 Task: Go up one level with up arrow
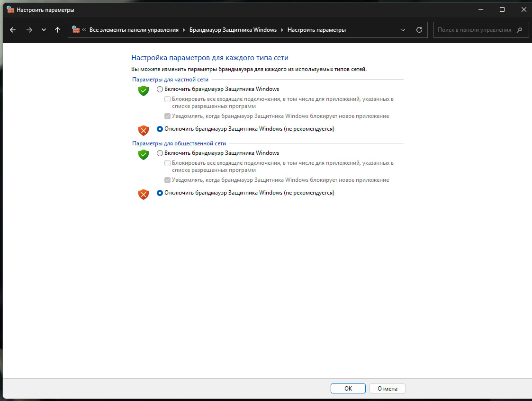tap(58, 30)
